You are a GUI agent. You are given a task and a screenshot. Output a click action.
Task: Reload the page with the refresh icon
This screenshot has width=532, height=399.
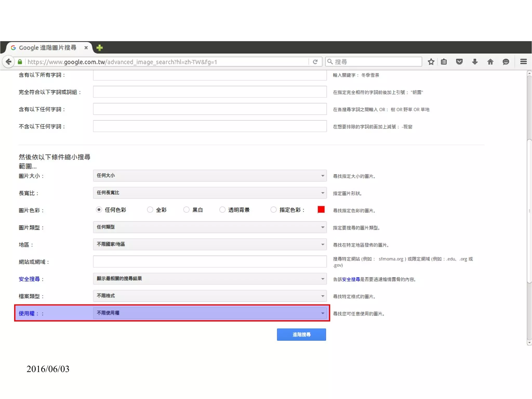pyautogui.click(x=315, y=62)
